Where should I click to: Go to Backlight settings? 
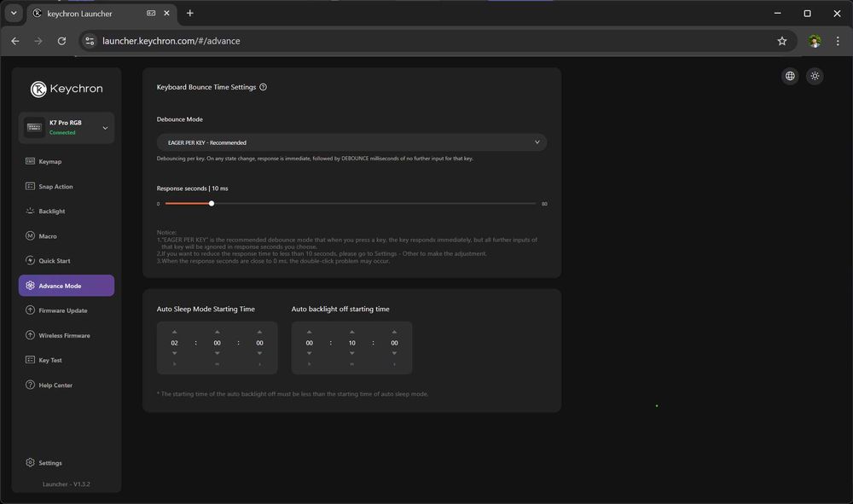67,211
